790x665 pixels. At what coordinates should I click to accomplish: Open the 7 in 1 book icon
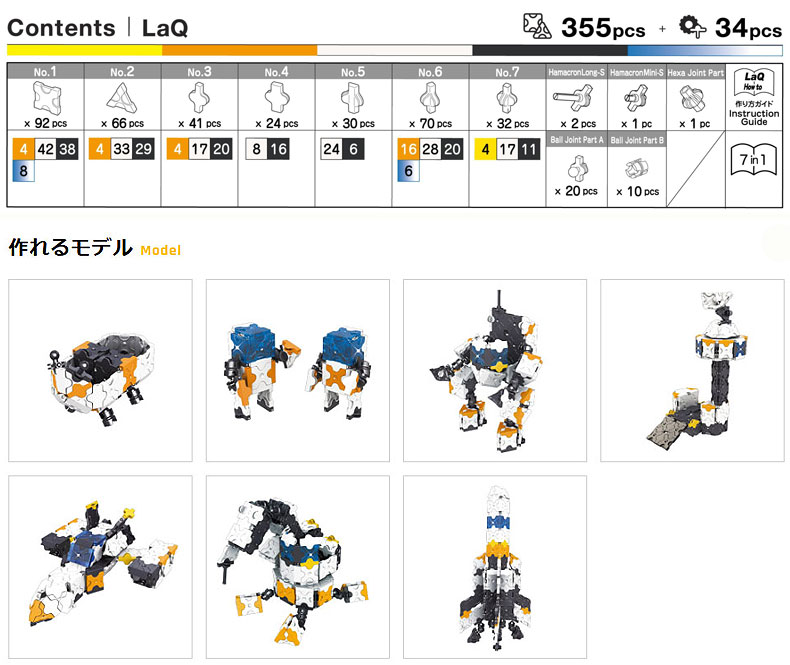[x=754, y=159]
